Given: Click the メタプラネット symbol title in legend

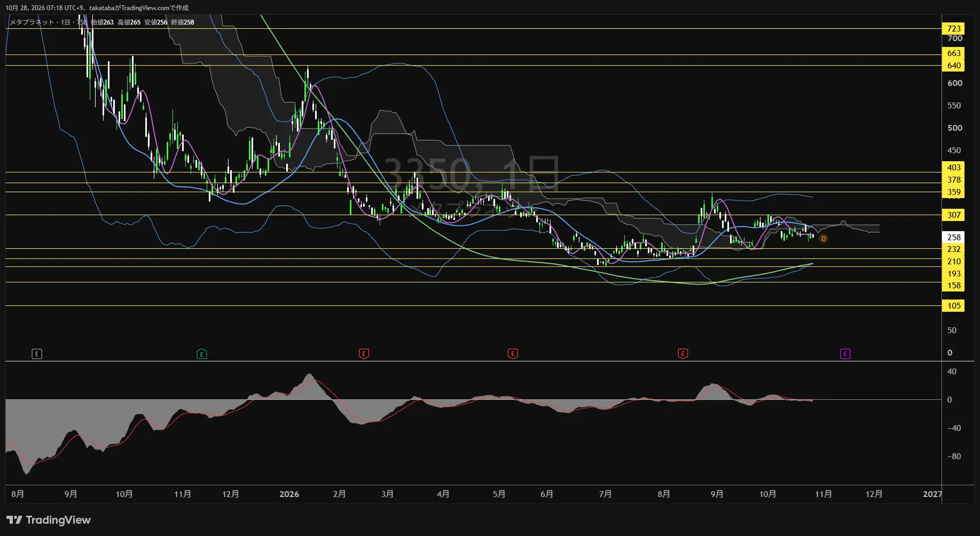Looking at the screenshot, I should (32, 22).
